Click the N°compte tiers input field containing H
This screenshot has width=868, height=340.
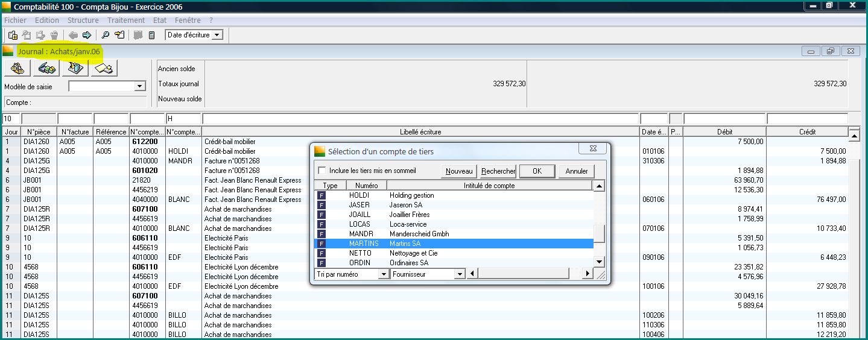coord(183,119)
